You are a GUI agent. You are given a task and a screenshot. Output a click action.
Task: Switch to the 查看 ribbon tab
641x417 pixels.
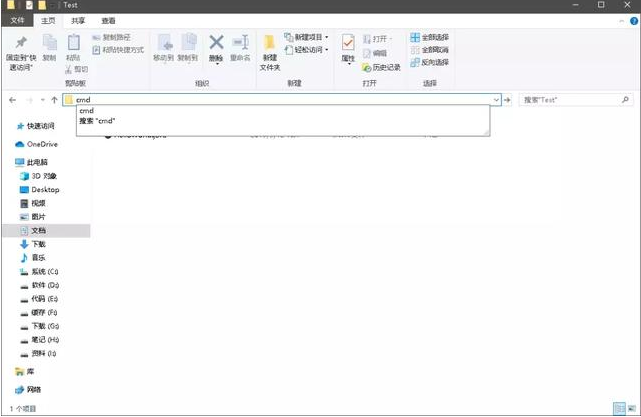tap(108, 19)
